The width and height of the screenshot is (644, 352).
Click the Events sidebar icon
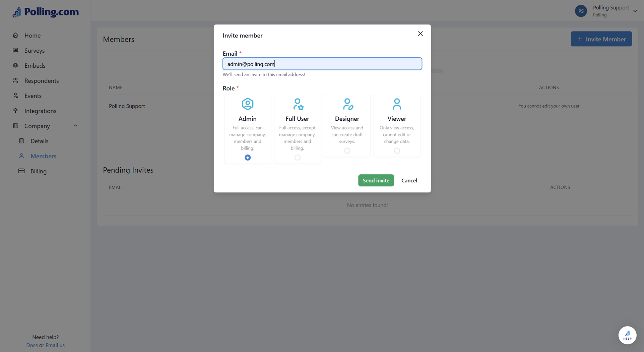(x=15, y=96)
